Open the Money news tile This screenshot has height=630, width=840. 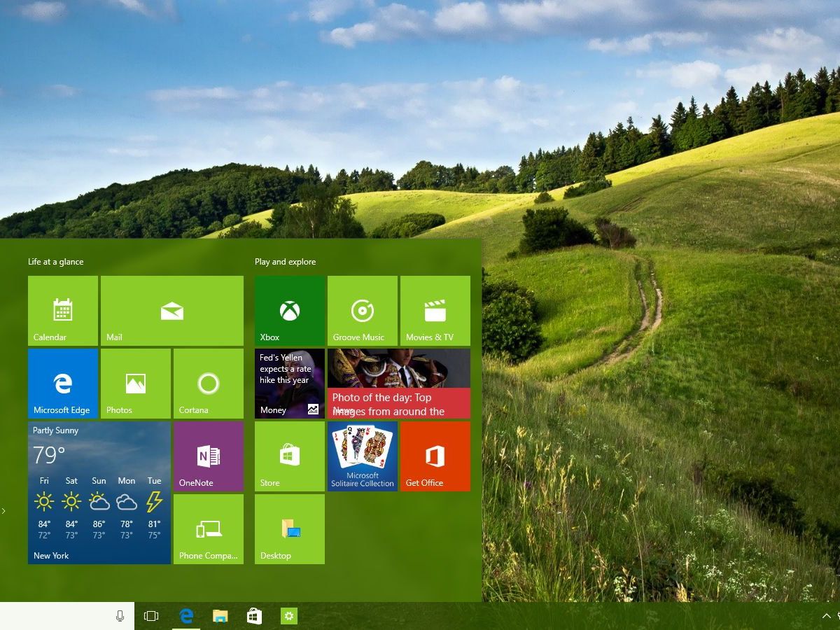(290, 384)
